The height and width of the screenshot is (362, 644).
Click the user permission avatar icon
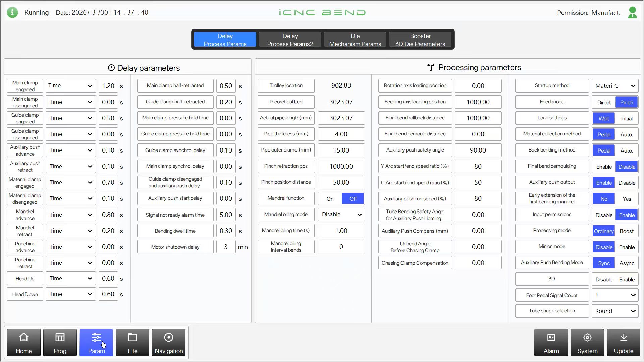coord(632,12)
